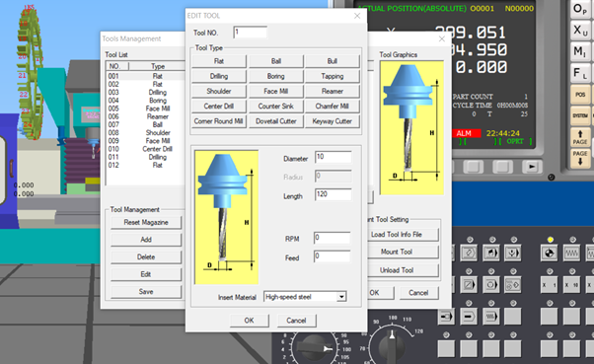Click the panel key with thick black dash

469,317
